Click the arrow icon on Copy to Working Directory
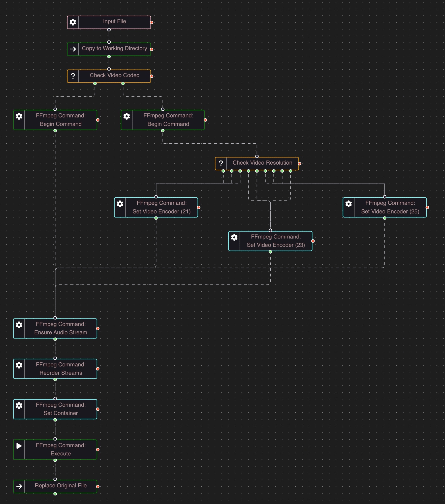This screenshot has height=504, width=445. pos(73,49)
